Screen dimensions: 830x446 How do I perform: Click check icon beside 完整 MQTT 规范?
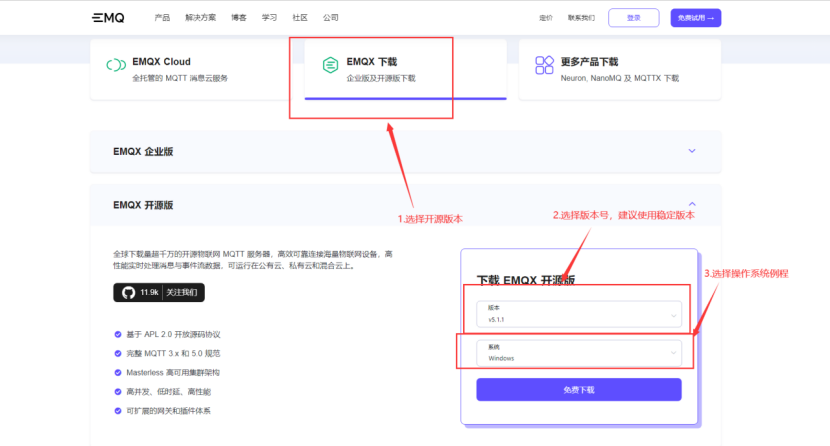pyautogui.click(x=118, y=353)
